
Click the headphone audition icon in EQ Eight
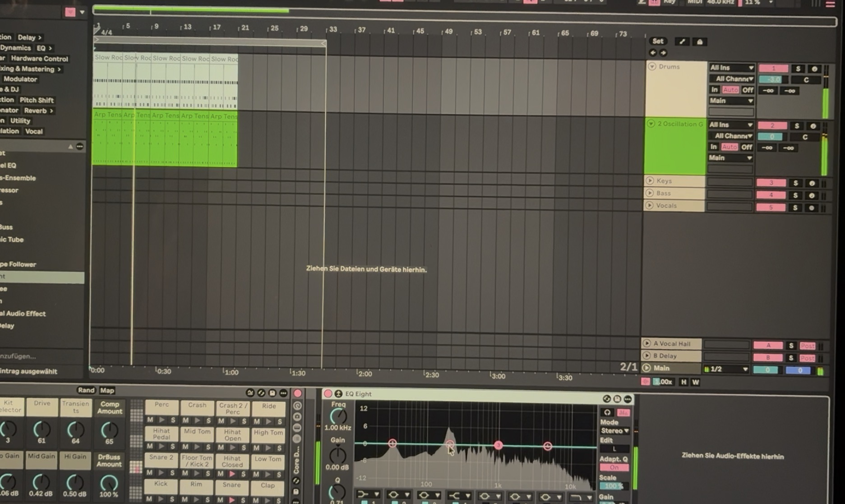point(607,412)
